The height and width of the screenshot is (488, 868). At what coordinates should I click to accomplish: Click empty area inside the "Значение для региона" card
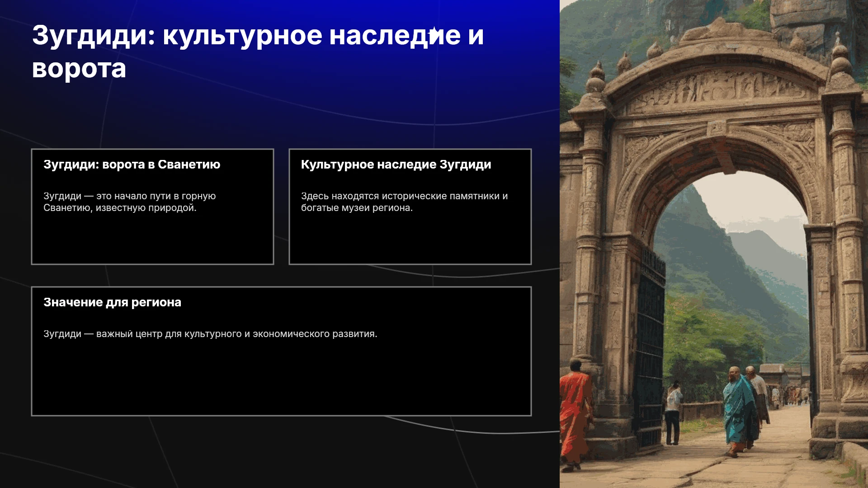click(x=281, y=380)
